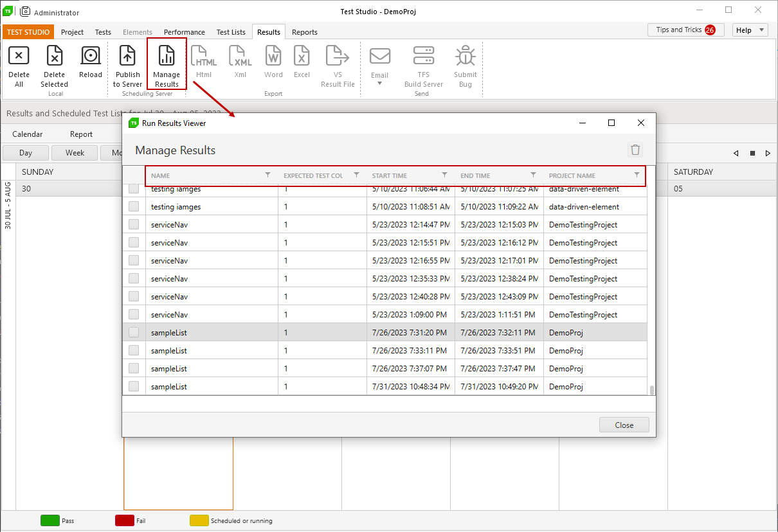Image resolution: width=778 pixels, height=532 pixels.
Task: Click the VS Result File export icon
Action: coord(338,56)
